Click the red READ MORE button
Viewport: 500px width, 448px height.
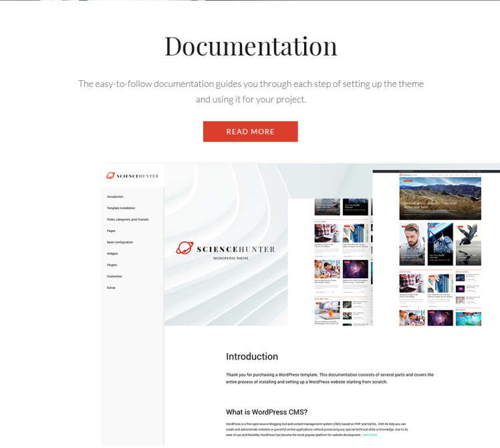250,132
